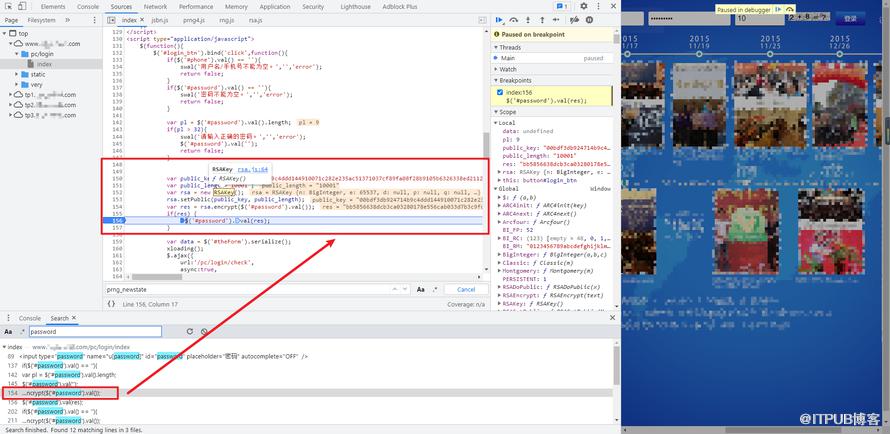Screen dimensions: 890x434
Task: Close the index file tab
Action: point(141,20)
